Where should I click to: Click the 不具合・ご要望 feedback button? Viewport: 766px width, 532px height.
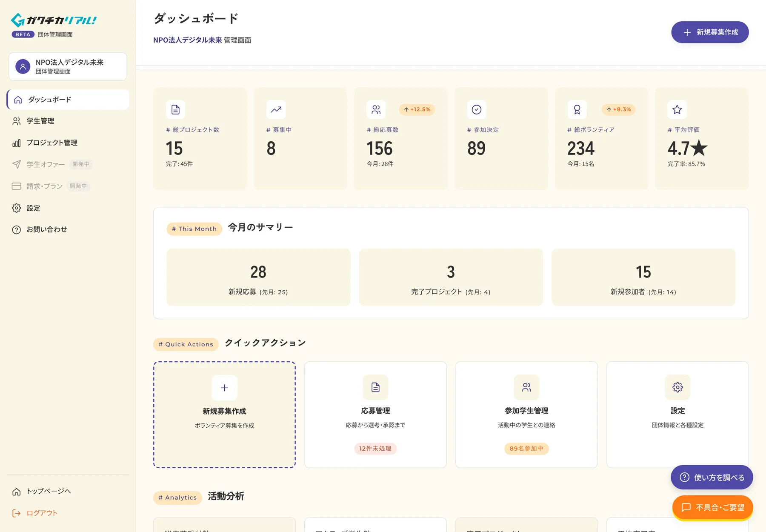tap(712, 507)
